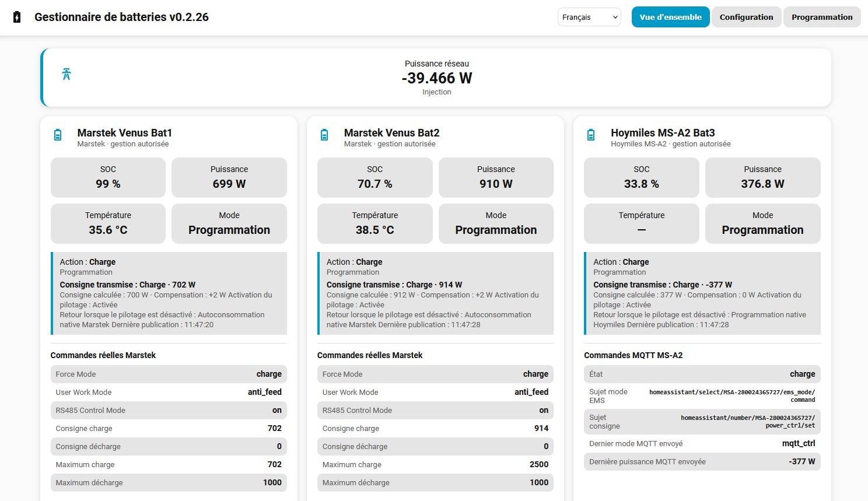
Task: Click Bat2 Force Mode charge row
Action: (x=435, y=374)
